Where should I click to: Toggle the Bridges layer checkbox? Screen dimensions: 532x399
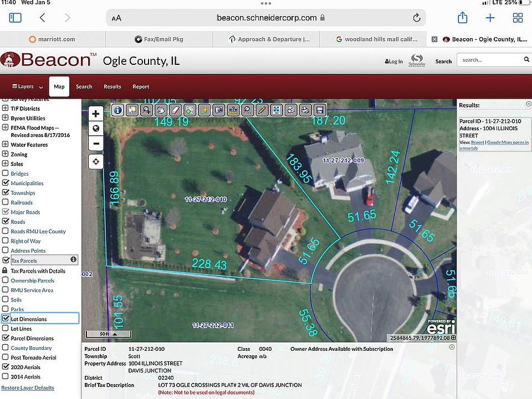pos(6,173)
